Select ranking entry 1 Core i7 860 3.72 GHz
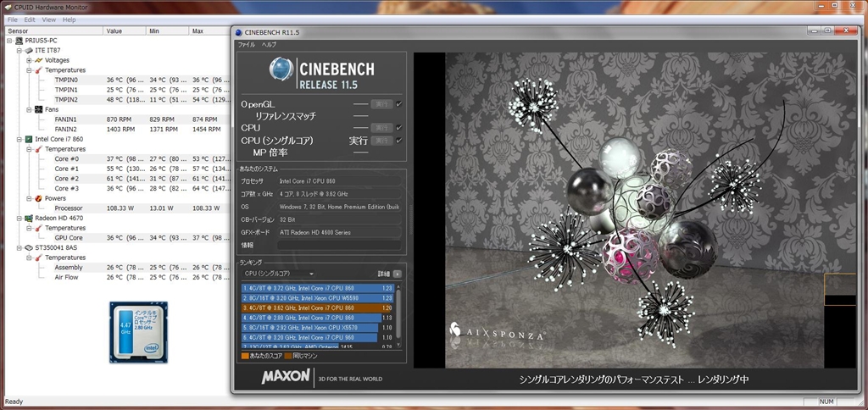Viewport: 868px width, 410px height. (x=318, y=288)
